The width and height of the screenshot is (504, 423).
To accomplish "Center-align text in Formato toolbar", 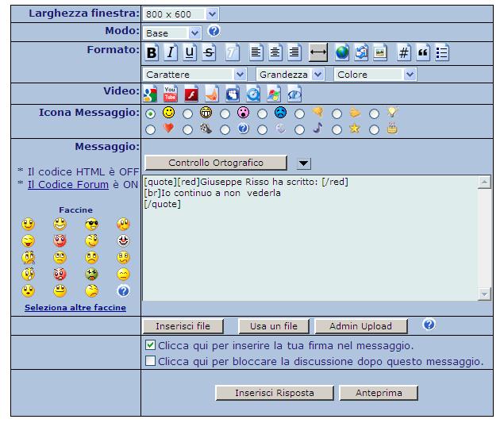I will 275,52.
